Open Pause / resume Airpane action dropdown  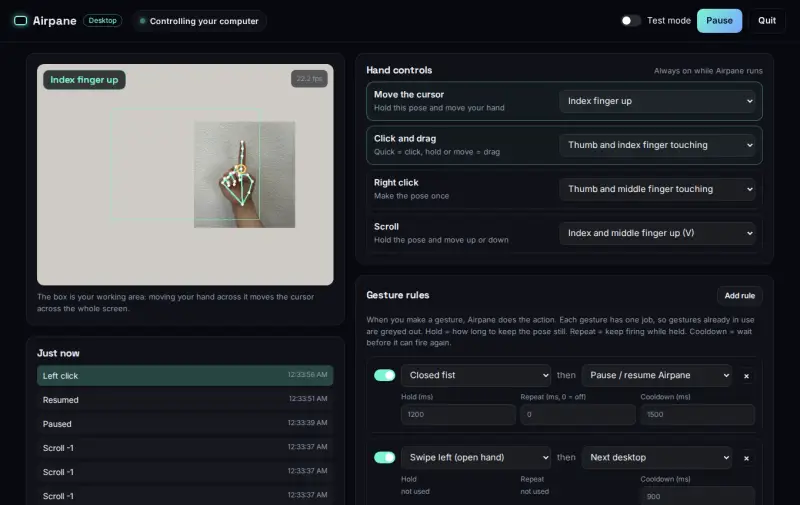coord(657,375)
